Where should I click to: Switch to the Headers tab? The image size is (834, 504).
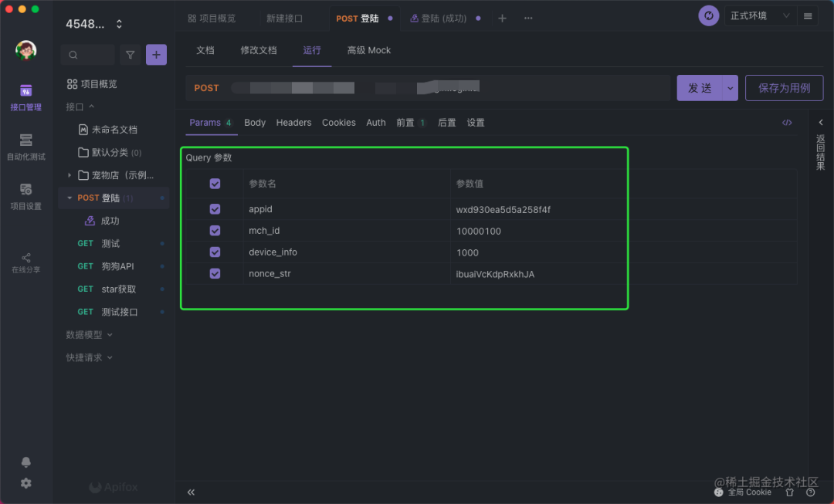click(293, 123)
